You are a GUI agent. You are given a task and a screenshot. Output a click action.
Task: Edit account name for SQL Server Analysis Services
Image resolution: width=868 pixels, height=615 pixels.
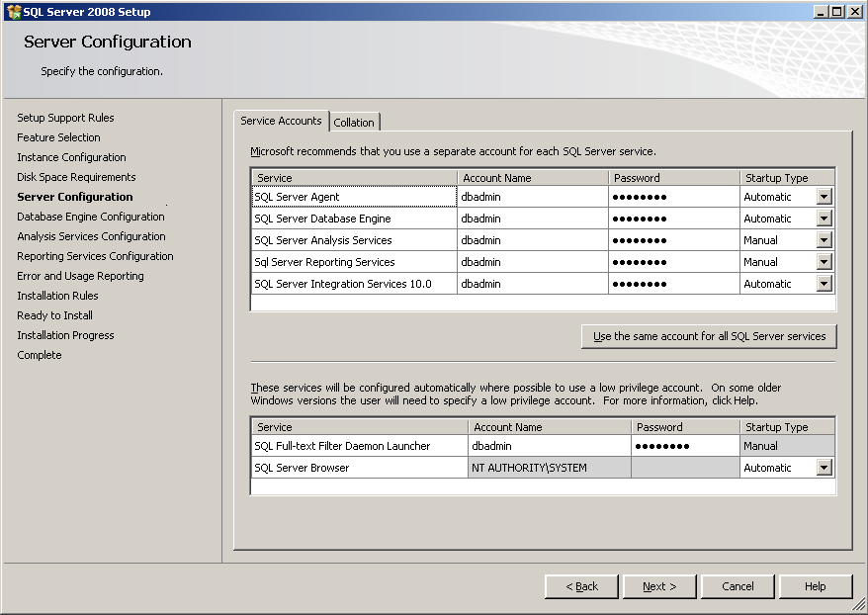pos(533,239)
